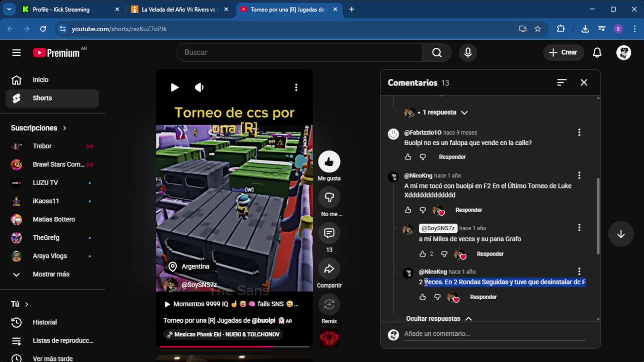Open Trebor subscription channel
Viewport: 644px width, 362px height.
[x=52, y=146]
